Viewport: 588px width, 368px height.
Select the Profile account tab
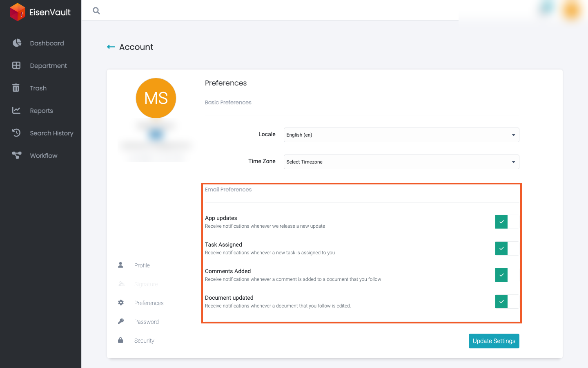142,265
